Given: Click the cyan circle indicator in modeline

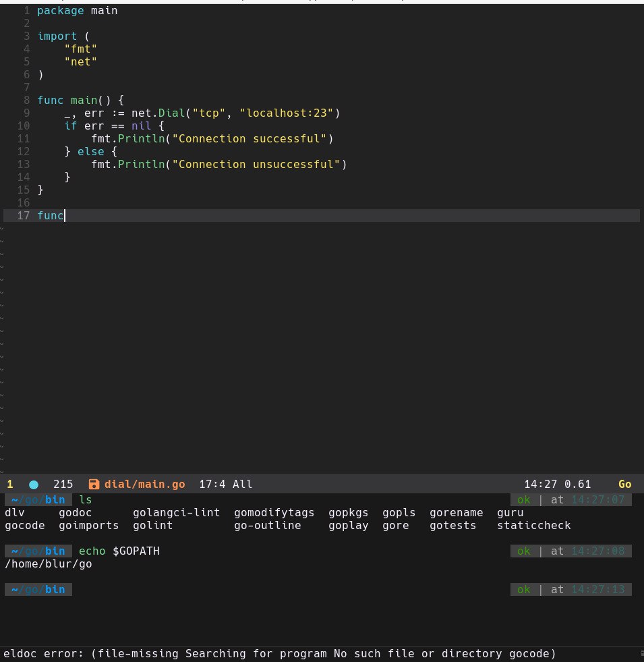Looking at the screenshot, I should click(34, 485).
